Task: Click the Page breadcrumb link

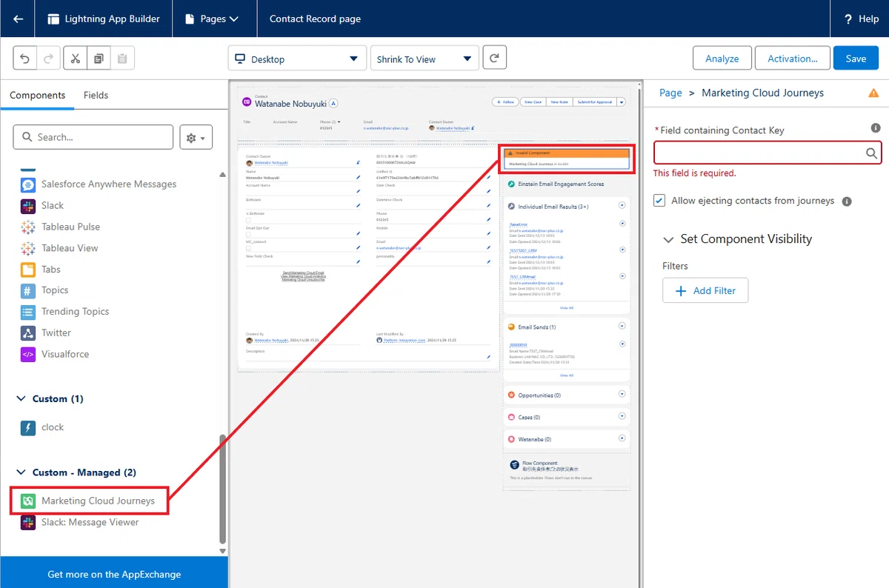Action: 670,93
